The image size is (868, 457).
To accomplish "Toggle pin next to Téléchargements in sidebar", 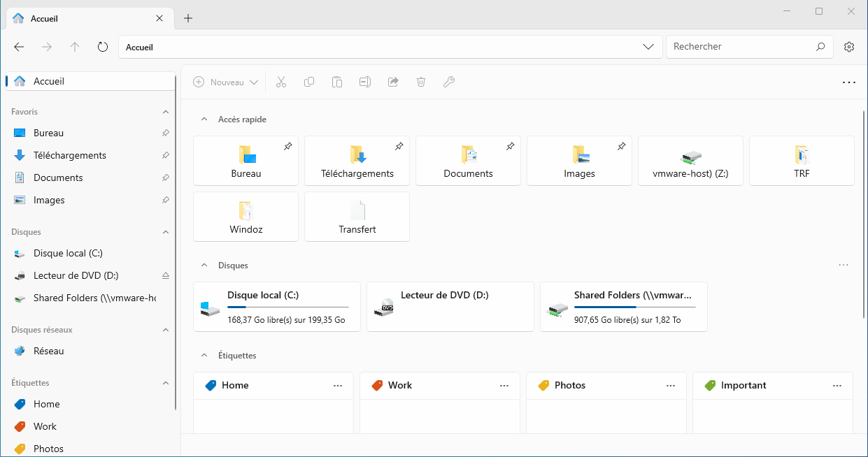I will [165, 156].
